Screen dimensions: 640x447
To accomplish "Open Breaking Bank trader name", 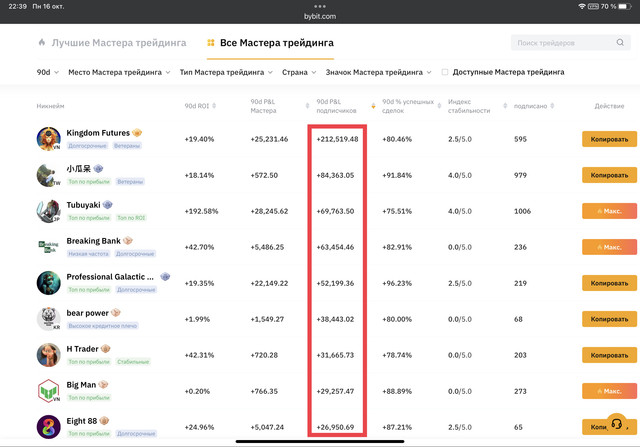I will coord(93,241).
